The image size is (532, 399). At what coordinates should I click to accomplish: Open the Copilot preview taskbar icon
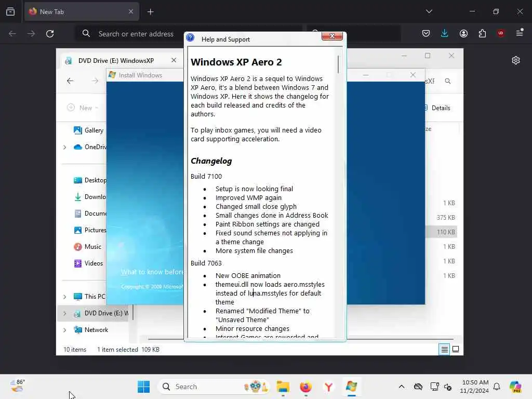[x=515, y=387]
